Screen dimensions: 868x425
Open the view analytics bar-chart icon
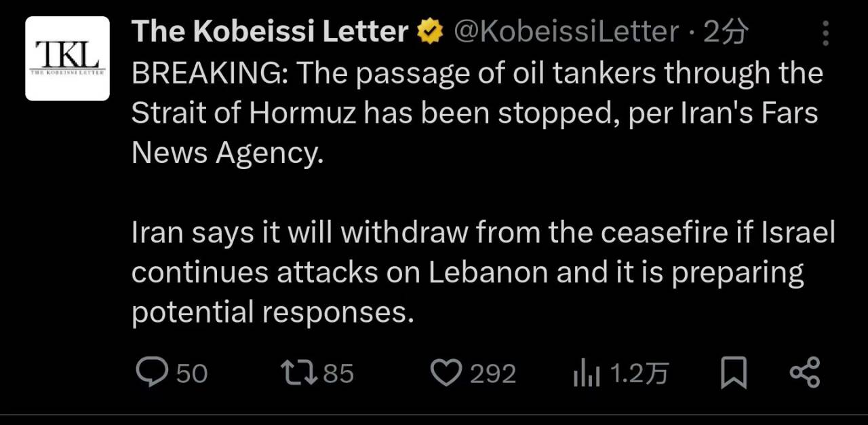[587, 374]
